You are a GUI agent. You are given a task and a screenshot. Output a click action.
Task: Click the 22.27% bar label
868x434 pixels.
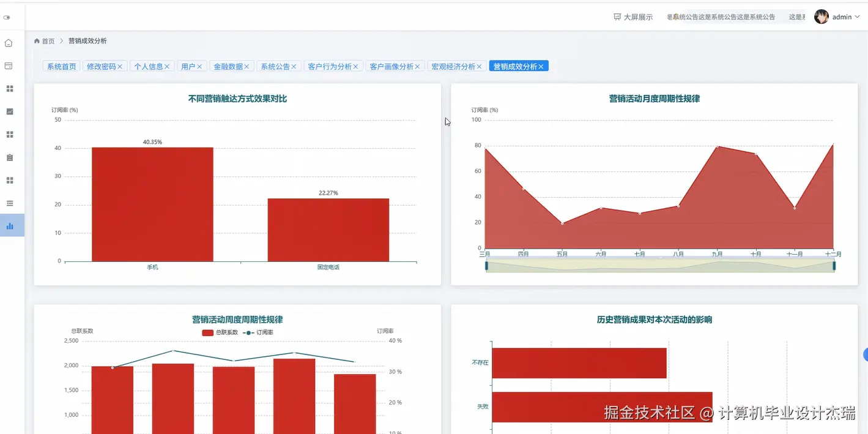(328, 193)
